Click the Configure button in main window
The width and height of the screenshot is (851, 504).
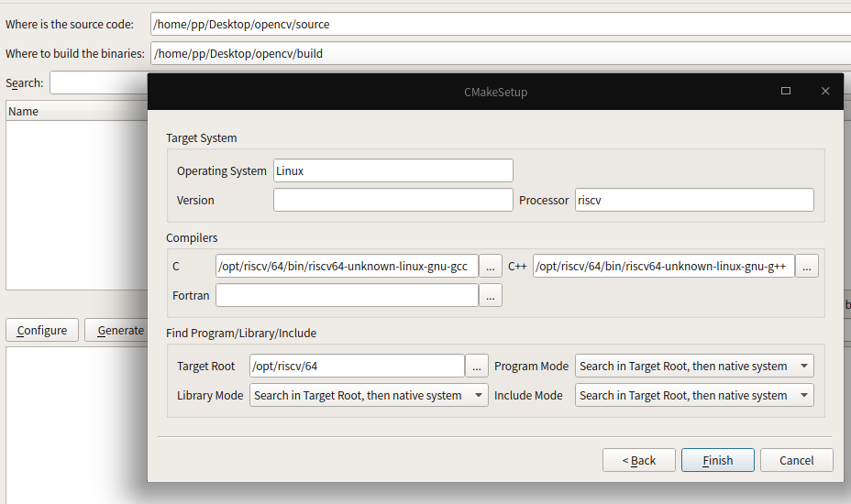tap(42, 330)
